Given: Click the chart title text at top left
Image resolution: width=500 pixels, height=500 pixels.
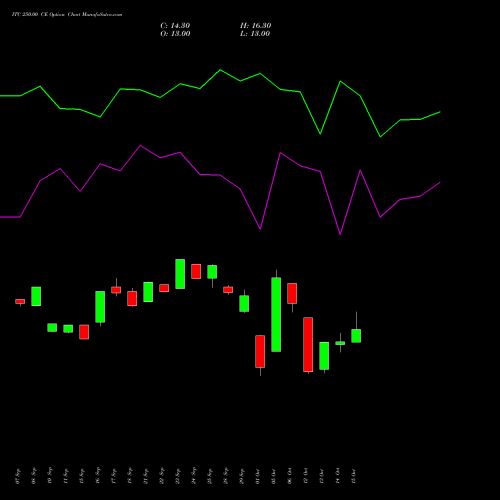Looking at the screenshot, I should click(x=67, y=15).
